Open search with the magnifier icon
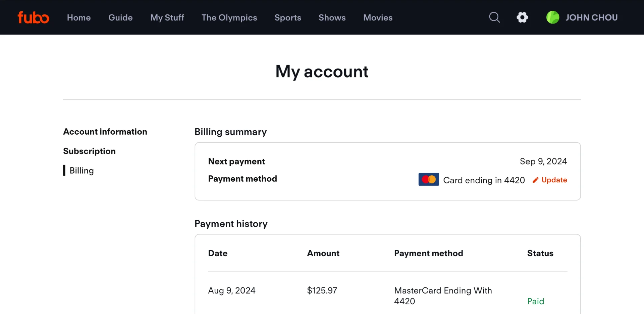The width and height of the screenshot is (644, 314). tap(494, 17)
